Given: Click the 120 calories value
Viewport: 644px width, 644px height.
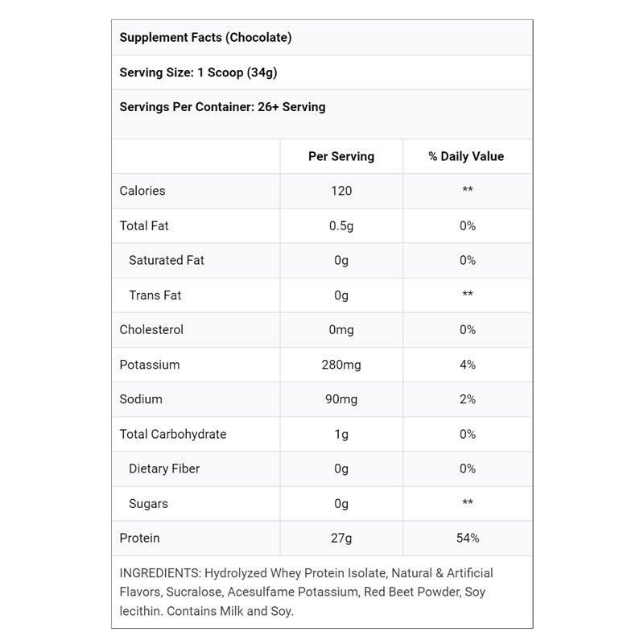Looking at the screenshot, I should point(341,191).
